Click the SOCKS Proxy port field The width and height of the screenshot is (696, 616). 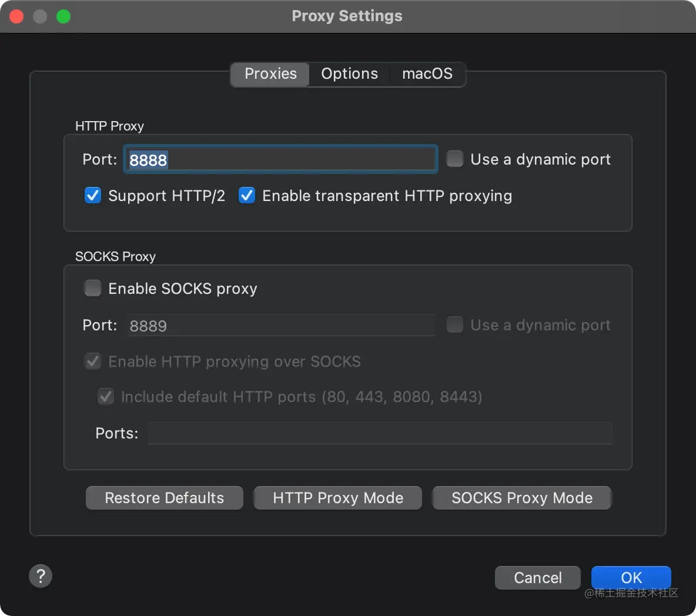[x=280, y=325]
